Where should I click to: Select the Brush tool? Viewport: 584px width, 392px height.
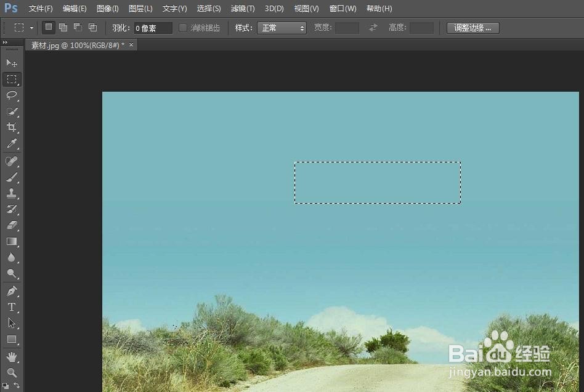tap(12, 177)
